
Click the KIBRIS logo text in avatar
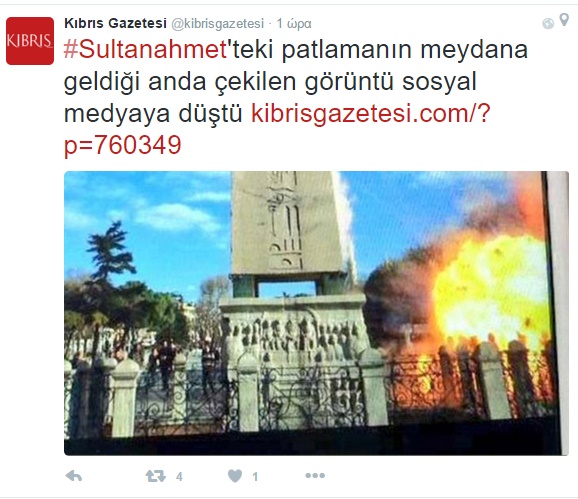(30, 41)
